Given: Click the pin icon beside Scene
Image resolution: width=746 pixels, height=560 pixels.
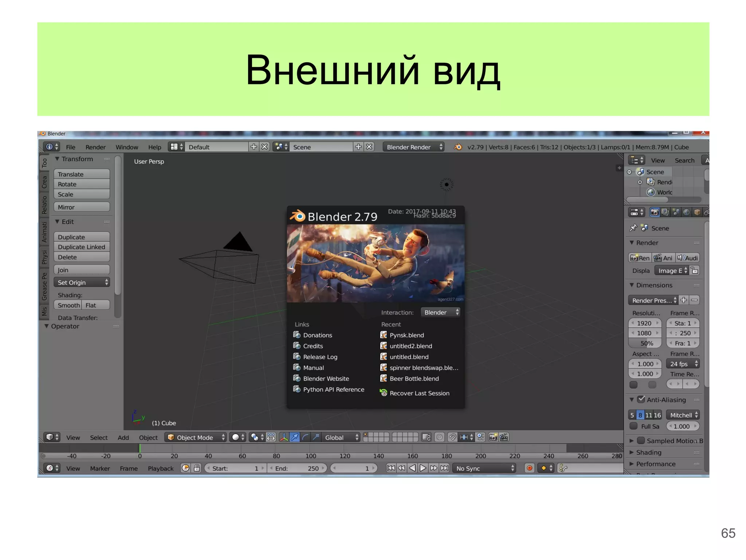Looking at the screenshot, I should 633,228.
